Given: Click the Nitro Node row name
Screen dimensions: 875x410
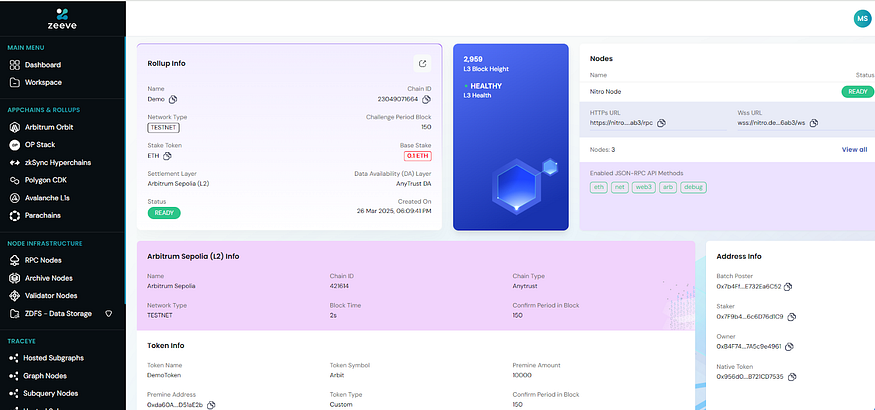Looking at the screenshot, I should coord(605,92).
